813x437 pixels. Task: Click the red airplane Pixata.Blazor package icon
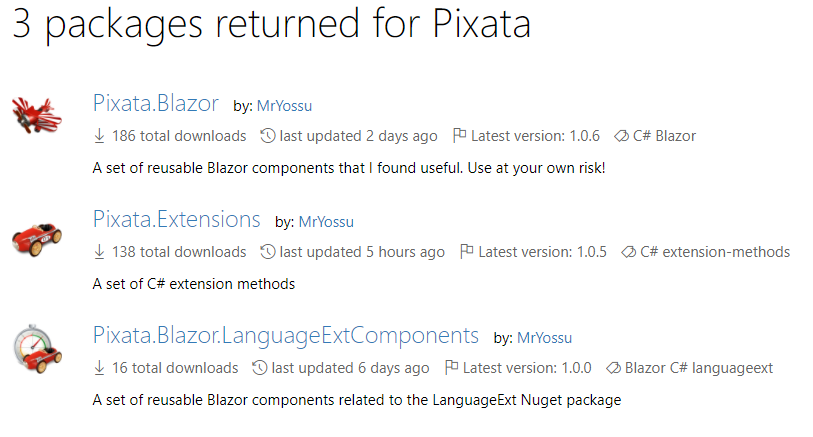pos(37,115)
